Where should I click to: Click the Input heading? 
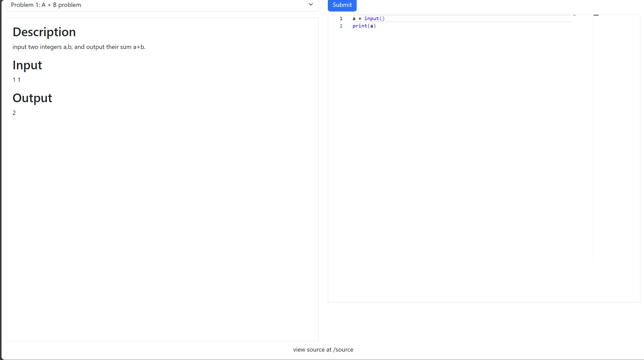coord(27,65)
